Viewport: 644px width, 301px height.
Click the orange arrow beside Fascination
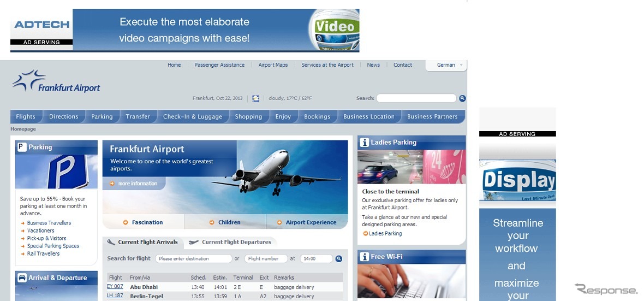[126, 222]
